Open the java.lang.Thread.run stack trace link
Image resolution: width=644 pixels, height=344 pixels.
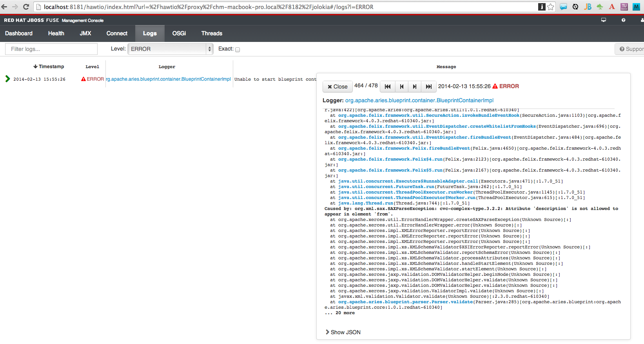point(365,203)
